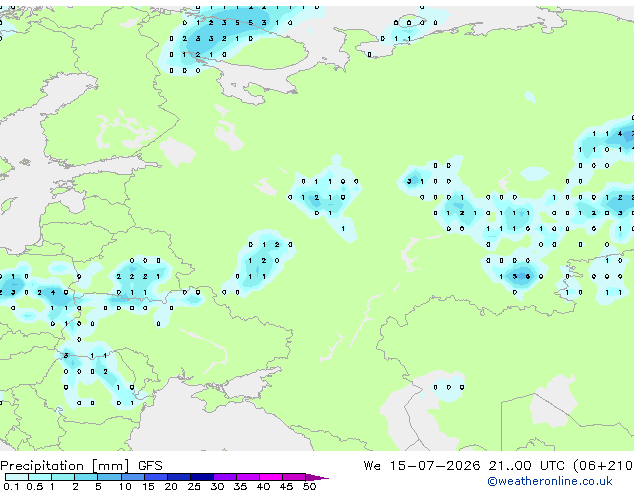Select the 10–15 mm legend swatch

click(132, 477)
